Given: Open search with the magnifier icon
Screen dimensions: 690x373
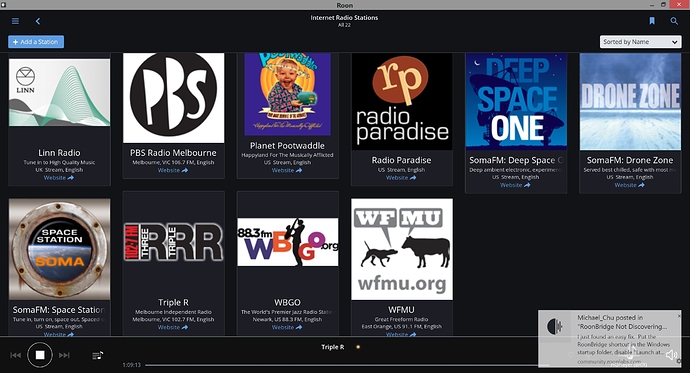Looking at the screenshot, I should click(674, 21).
